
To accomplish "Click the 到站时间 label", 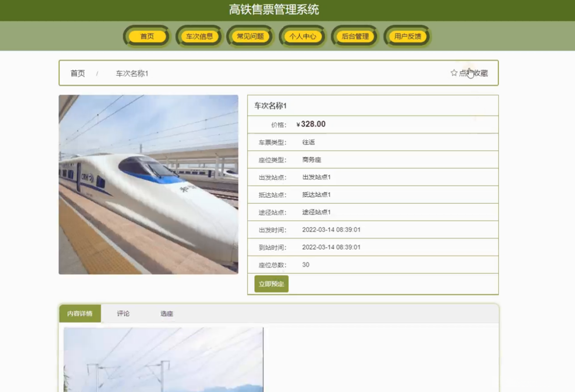I will point(273,247).
